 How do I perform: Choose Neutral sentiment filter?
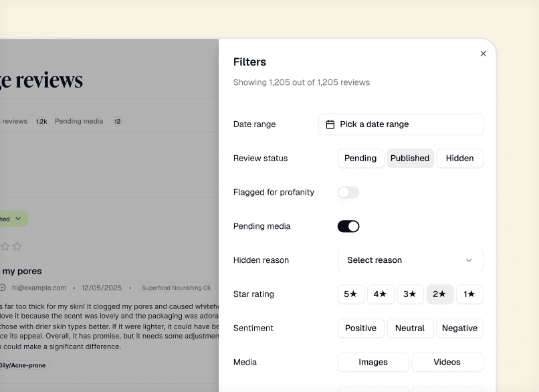410,328
